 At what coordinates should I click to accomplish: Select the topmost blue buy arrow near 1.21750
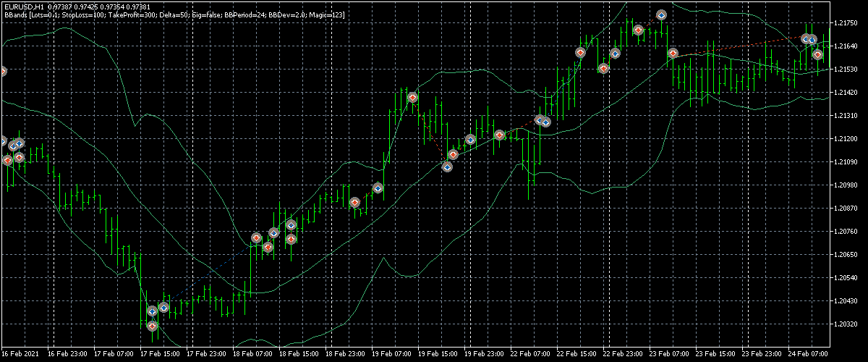coord(661,14)
